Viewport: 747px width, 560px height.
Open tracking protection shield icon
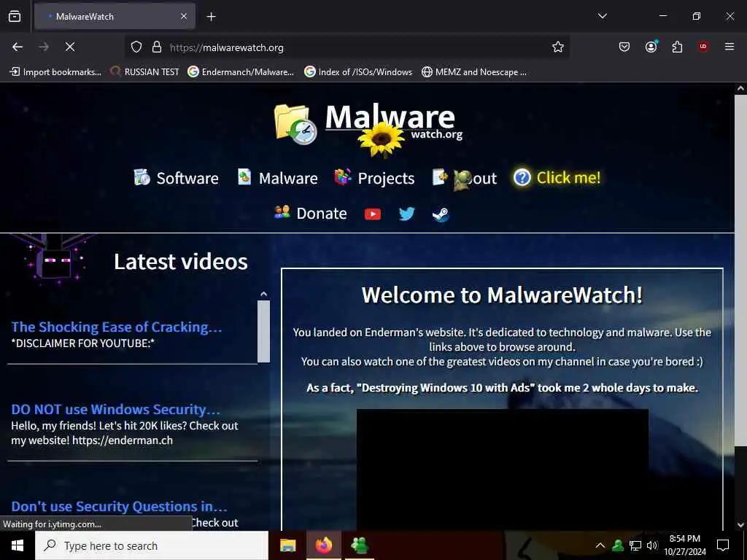[136, 47]
